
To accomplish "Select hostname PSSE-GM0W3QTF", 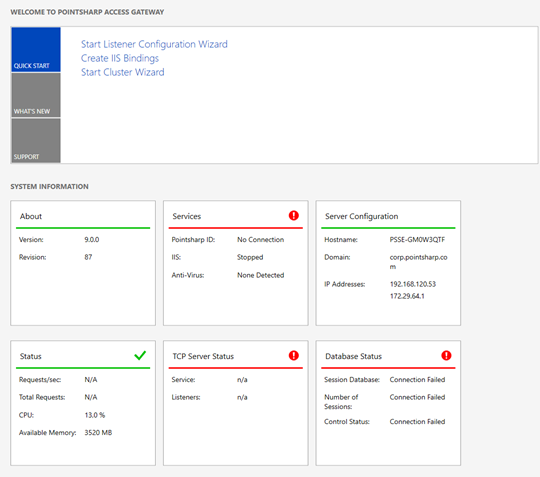I will (417, 240).
